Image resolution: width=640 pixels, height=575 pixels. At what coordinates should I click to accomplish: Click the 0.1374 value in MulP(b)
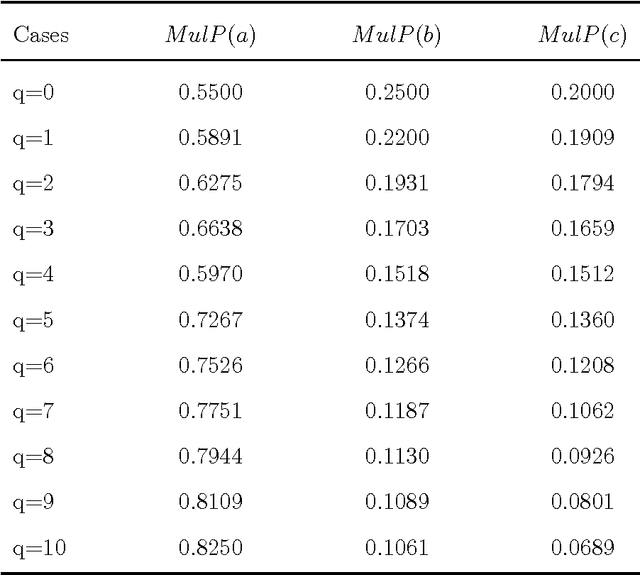click(x=396, y=320)
